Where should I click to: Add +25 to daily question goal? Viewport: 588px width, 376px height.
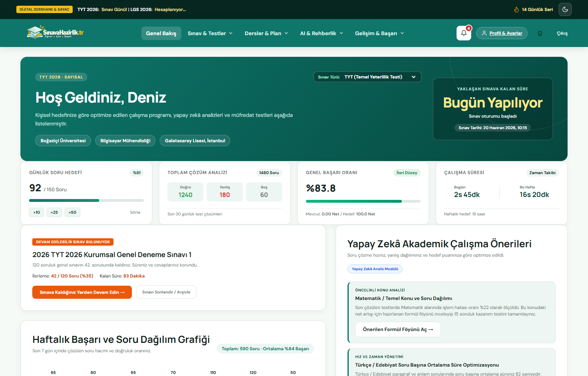(54, 212)
